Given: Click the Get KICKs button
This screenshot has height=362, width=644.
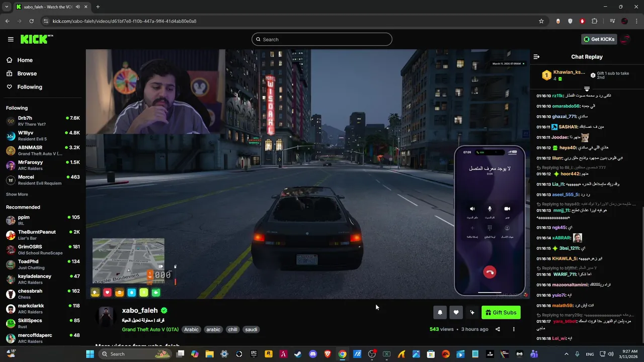Looking at the screenshot, I should click(599, 39).
